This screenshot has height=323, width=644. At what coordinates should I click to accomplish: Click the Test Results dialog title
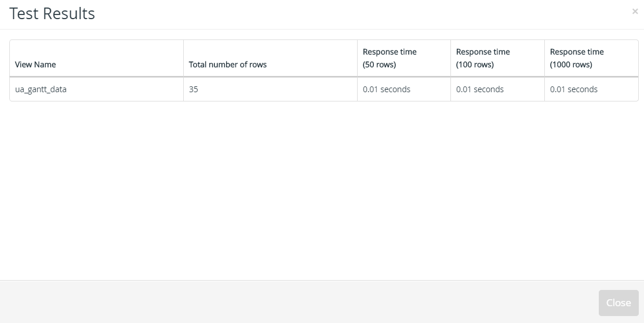pyautogui.click(x=52, y=13)
